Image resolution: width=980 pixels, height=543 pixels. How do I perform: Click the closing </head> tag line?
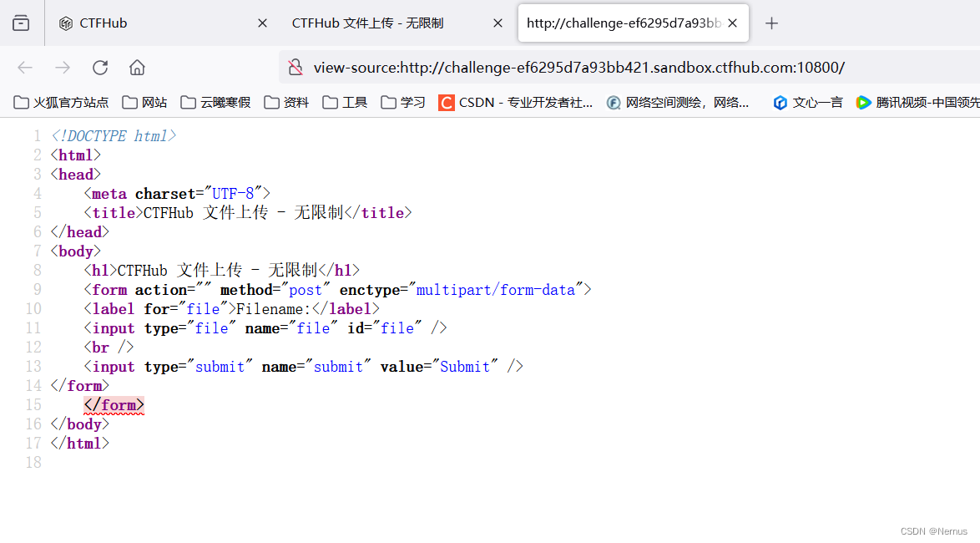tap(80, 232)
